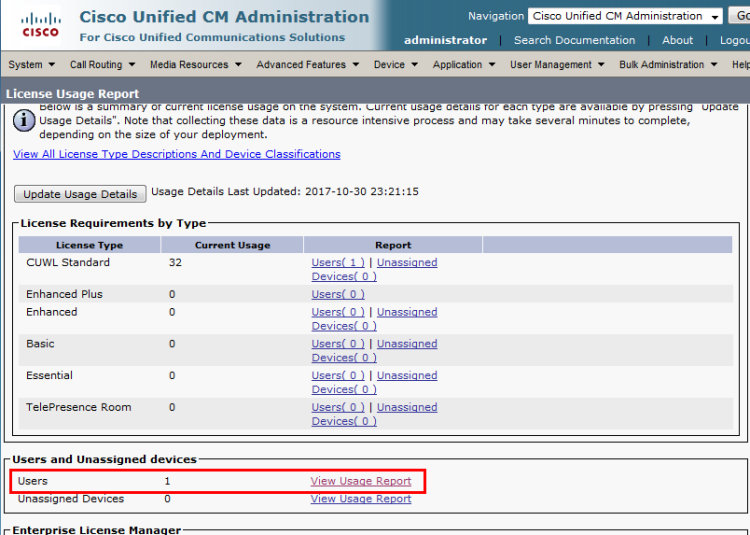Open Users( 0 ) report for Essential
This screenshot has width=750, height=535.
point(338,376)
